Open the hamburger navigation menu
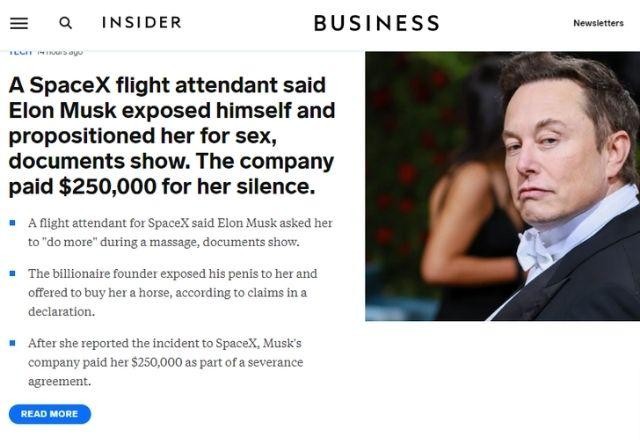Image resolution: width=640 pixels, height=440 pixels. click(19, 22)
